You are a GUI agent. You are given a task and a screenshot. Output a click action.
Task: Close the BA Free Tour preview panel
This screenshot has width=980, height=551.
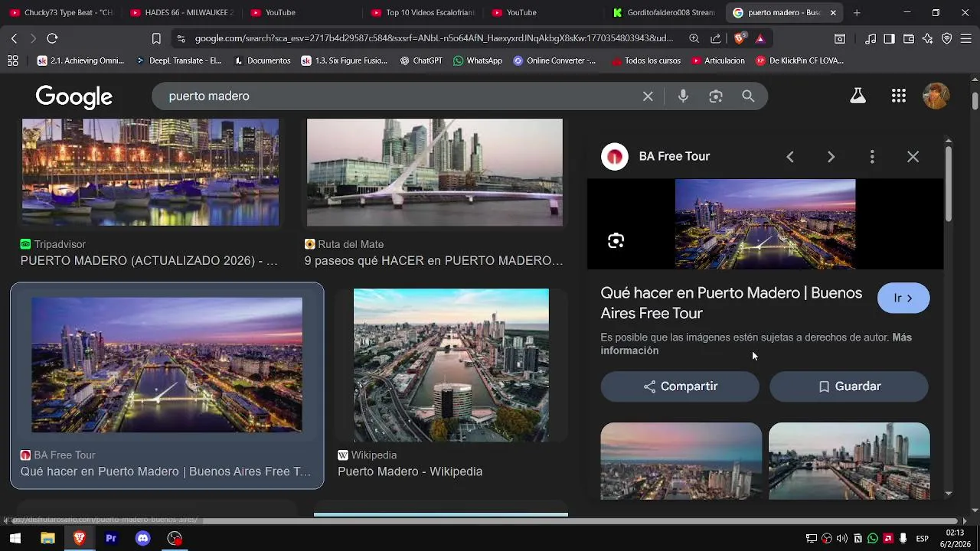click(913, 156)
